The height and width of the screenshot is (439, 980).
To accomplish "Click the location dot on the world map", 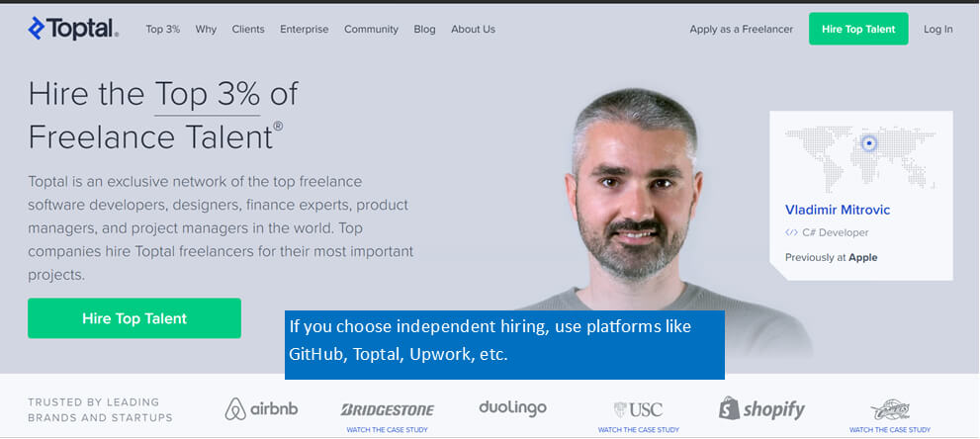I will 869,143.
